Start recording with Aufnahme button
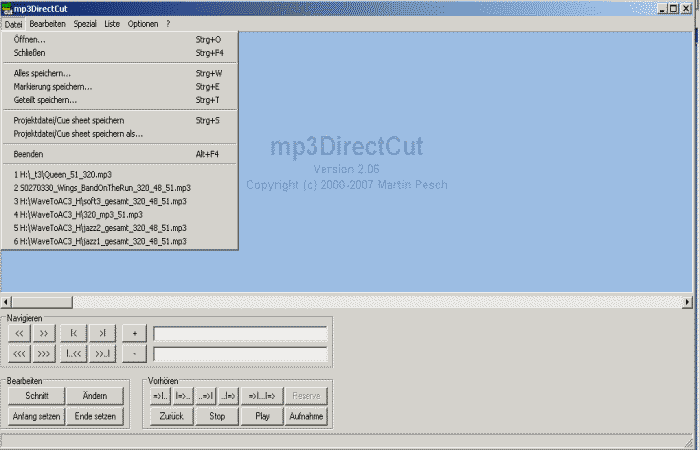Image resolution: width=700 pixels, height=450 pixels. coord(305,416)
